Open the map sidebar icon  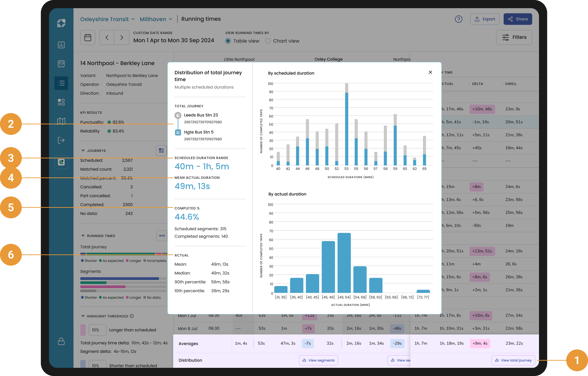[x=61, y=121]
